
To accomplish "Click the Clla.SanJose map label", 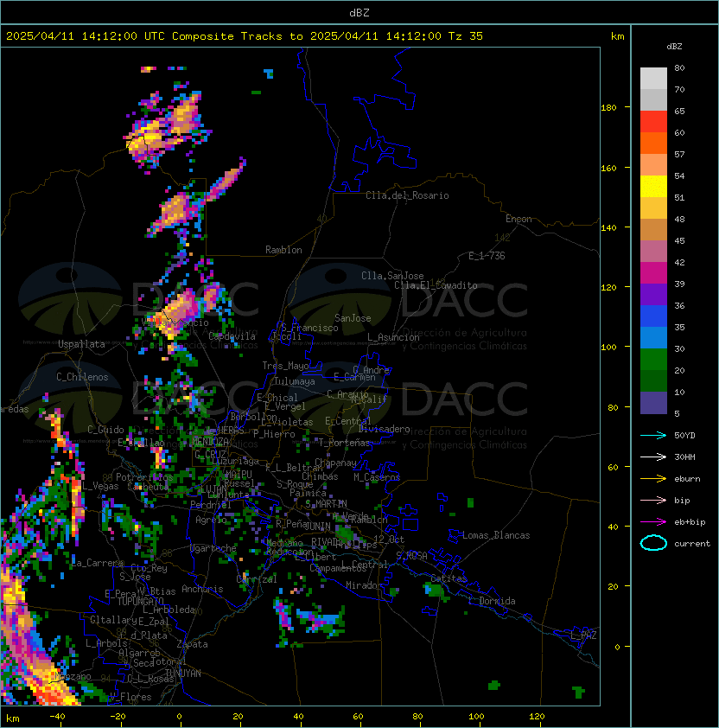I will coord(392,276).
